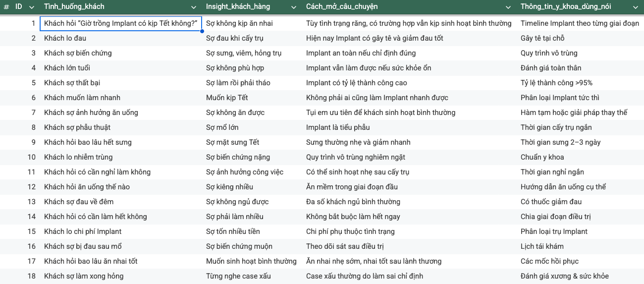Select cell "Sợ đau khi cấy trụ"
Viewport: 644px width, 284px height.
252,38
